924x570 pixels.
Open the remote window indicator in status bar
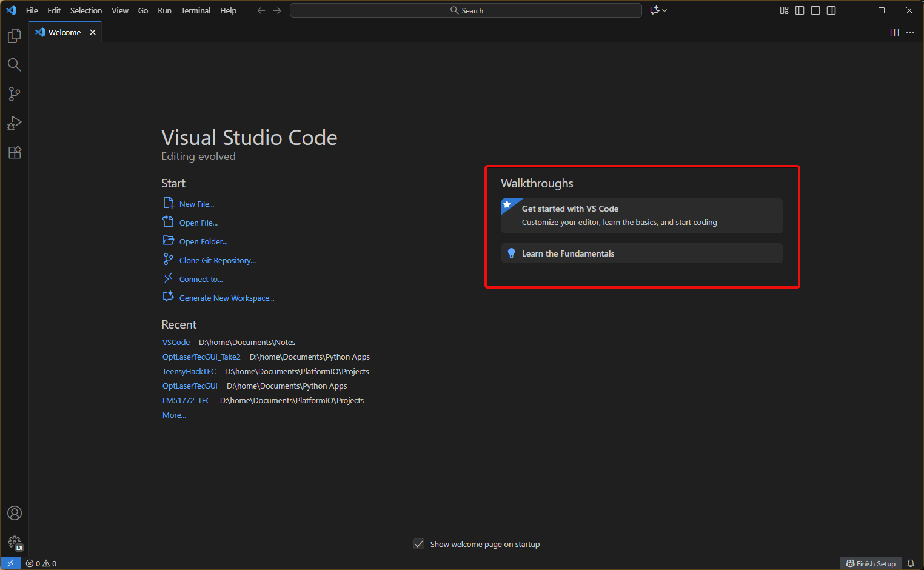click(x=10, y=563)
